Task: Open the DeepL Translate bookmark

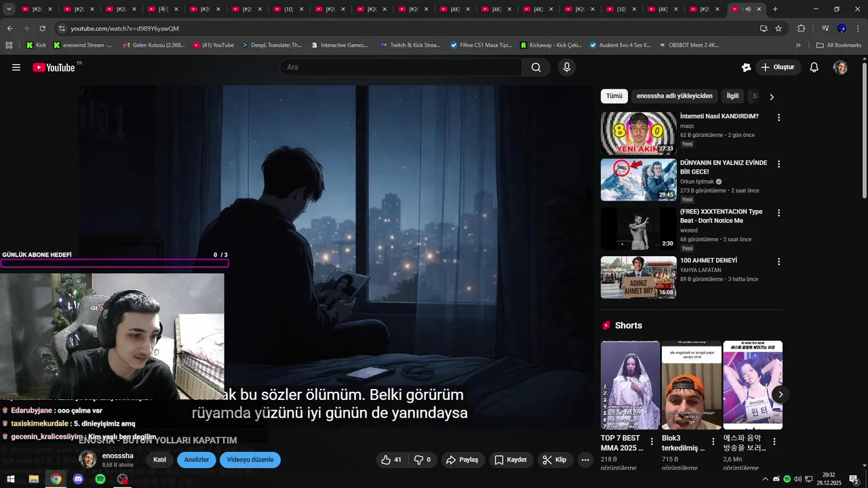Action: click(x=271, y=45)
